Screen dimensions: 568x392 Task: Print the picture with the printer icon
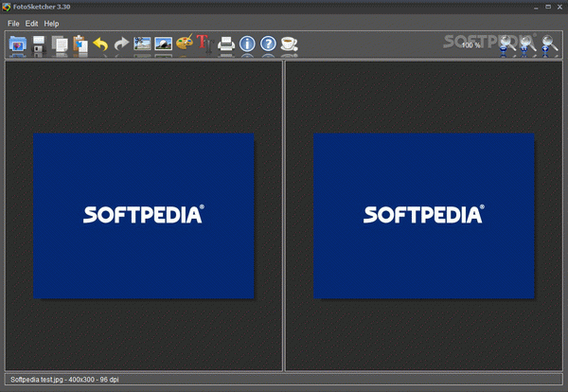pyautogui.click(x=226, y=45)
